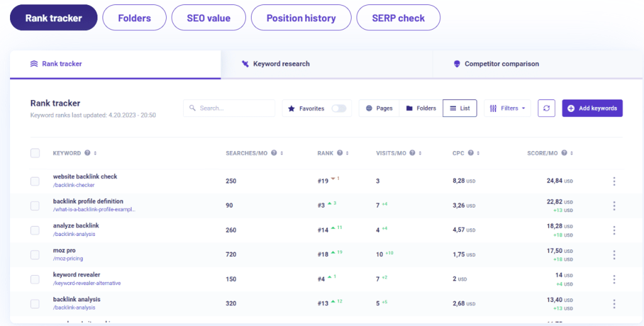Viewport: 644px width, 326px height.
Task: Open the three-dot menu for website backlink check
Action: (614, 181)
